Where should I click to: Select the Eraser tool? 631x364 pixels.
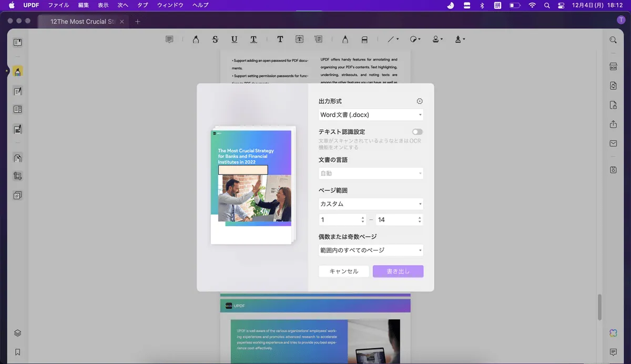coord(364,39)
